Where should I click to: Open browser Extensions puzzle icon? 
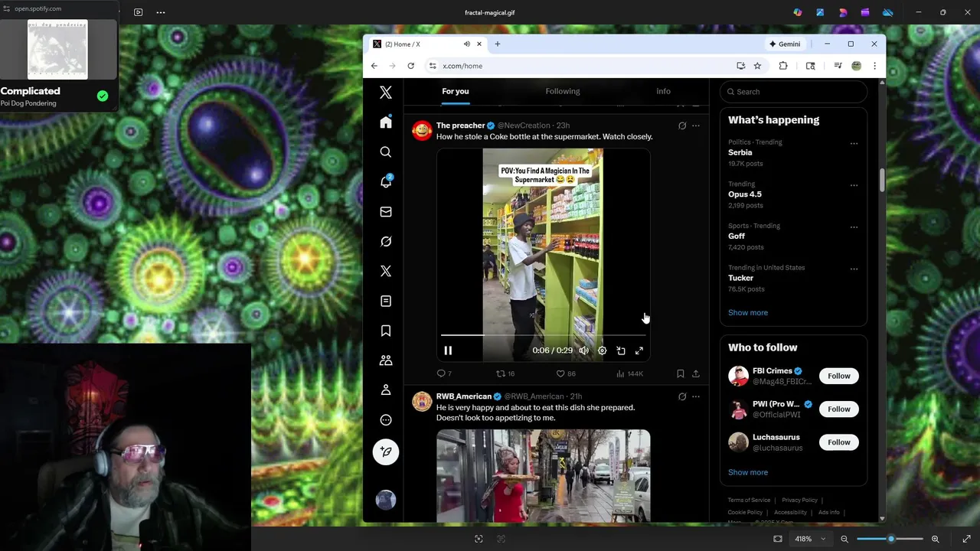tap(783, 66)
